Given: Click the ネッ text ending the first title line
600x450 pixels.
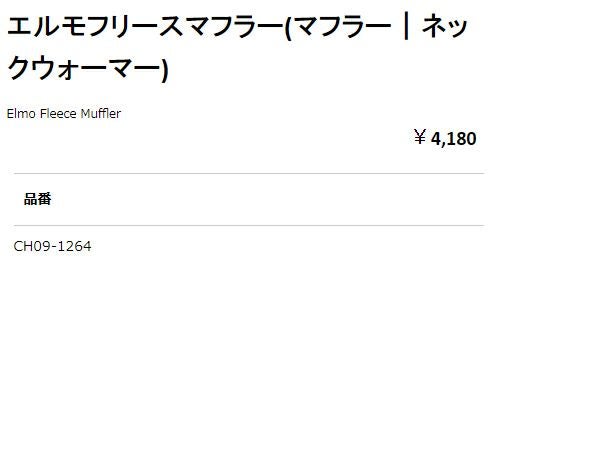Looking at the screenshot, I should click(x=446, y=27).
